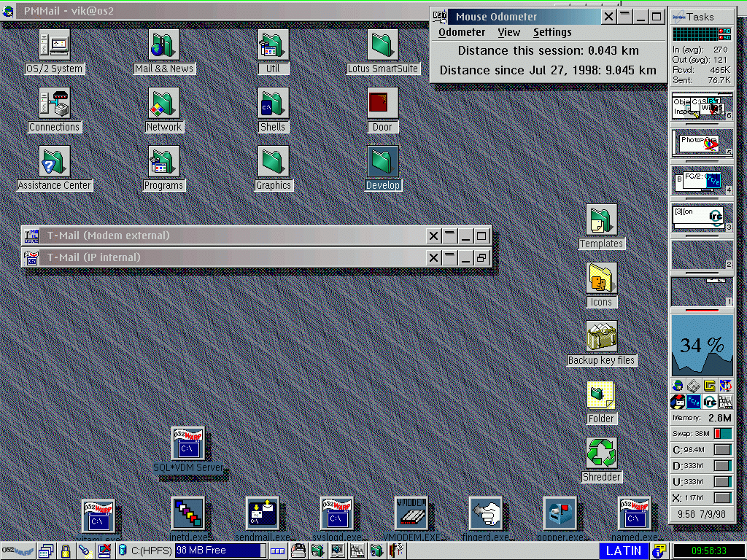747x560 pixels.
Task: Select the fingerd.exe hand icon
Action: (x=486, y=513)
